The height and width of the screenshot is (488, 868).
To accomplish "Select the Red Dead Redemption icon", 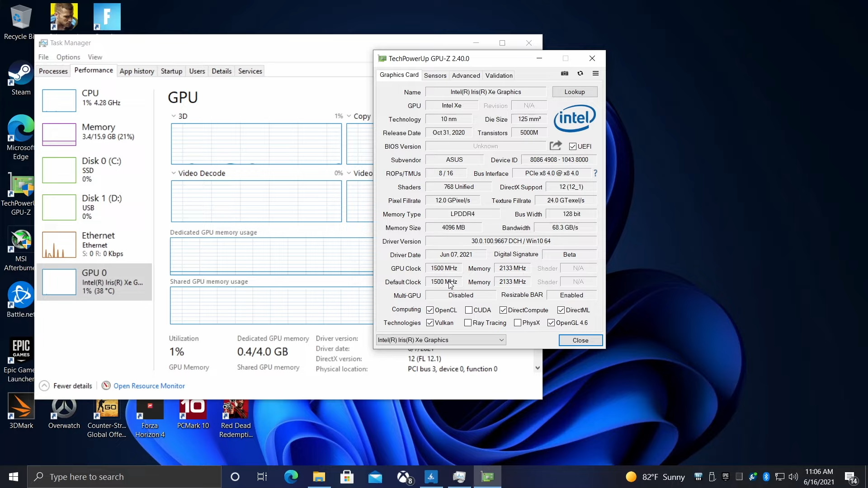I will [236, 418].
